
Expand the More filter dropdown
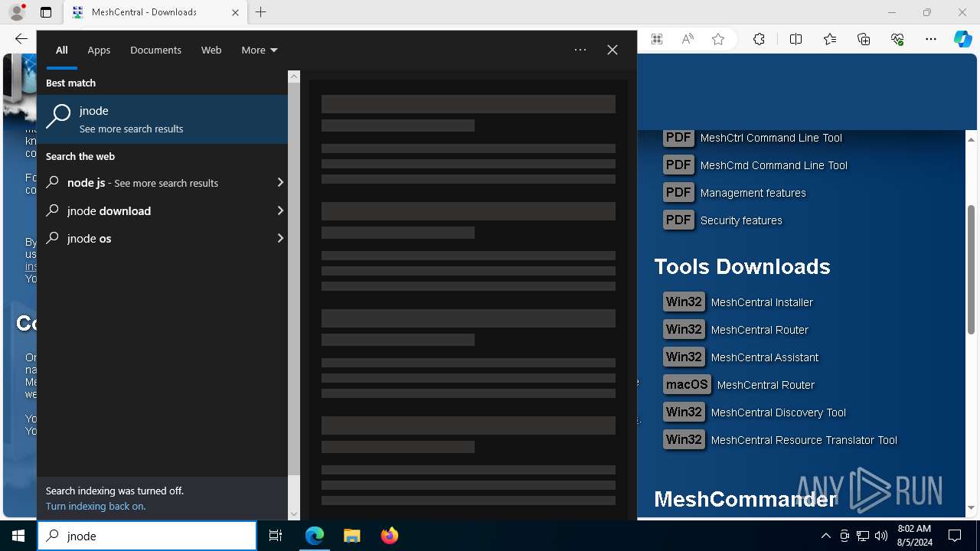pos(260,50)
